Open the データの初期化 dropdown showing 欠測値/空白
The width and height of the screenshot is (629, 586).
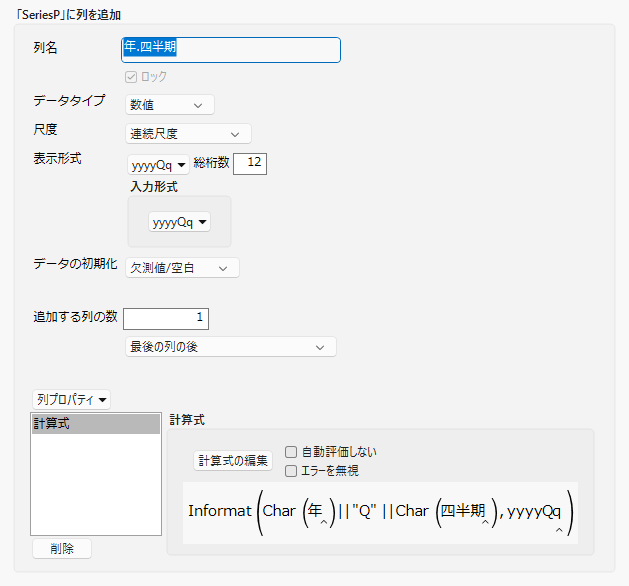click(182, 268)
